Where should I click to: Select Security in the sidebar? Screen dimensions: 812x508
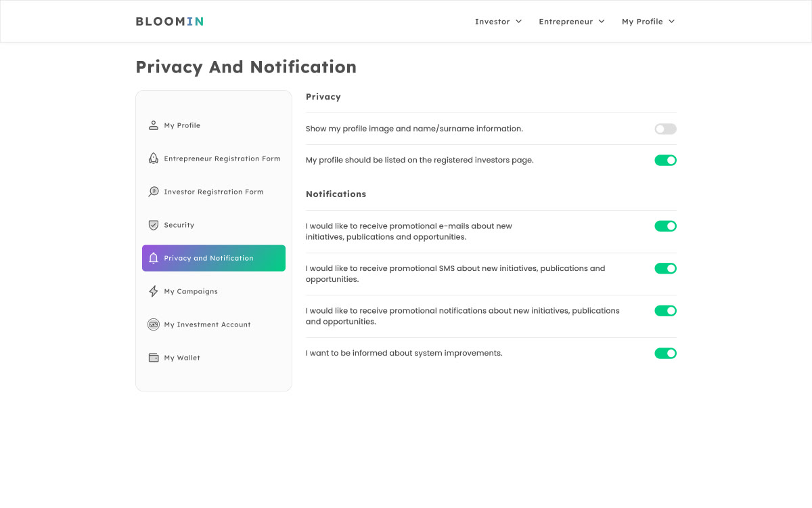pyautogui.click(x=214, y=225)
